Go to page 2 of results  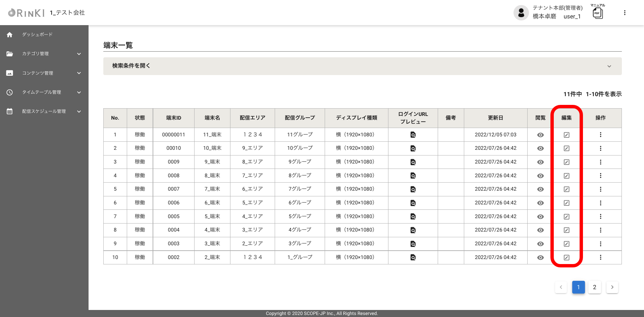595,287
